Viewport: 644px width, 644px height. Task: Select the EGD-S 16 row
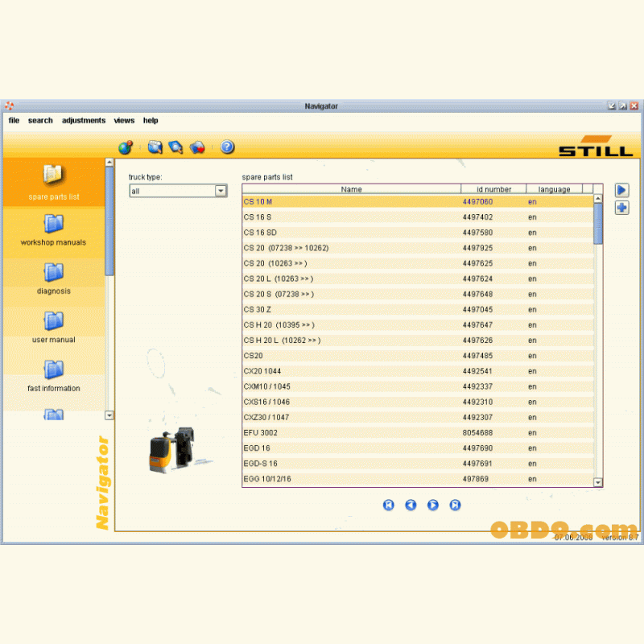click(x=418, y=464)
